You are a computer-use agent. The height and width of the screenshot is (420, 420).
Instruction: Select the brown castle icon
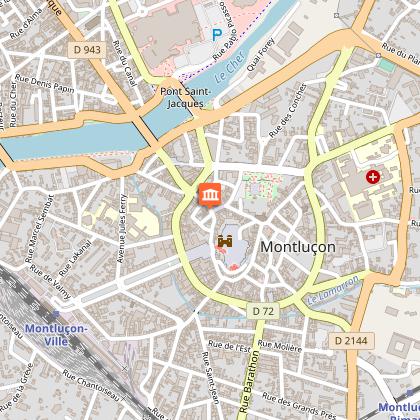click(x=225, y=241)
